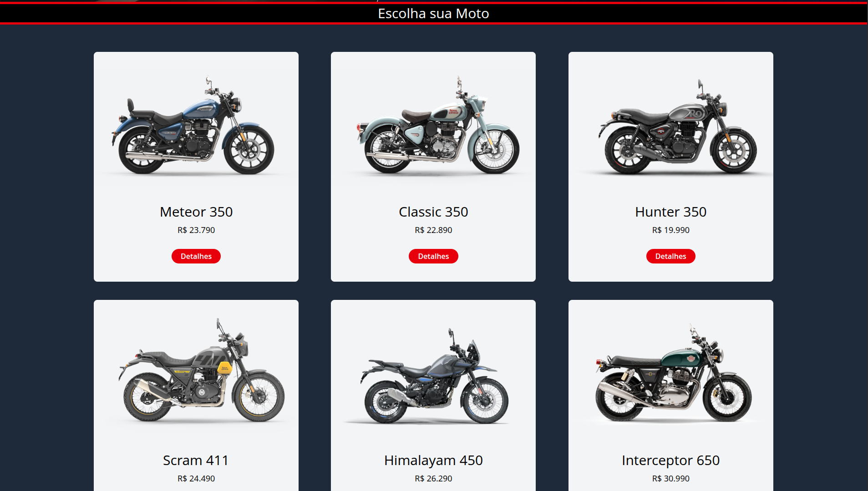Image resolution: width=868 pixels, height=491 pixels.
Task: Click the R$ 30.990 price
Action: (x=670, y=479)
